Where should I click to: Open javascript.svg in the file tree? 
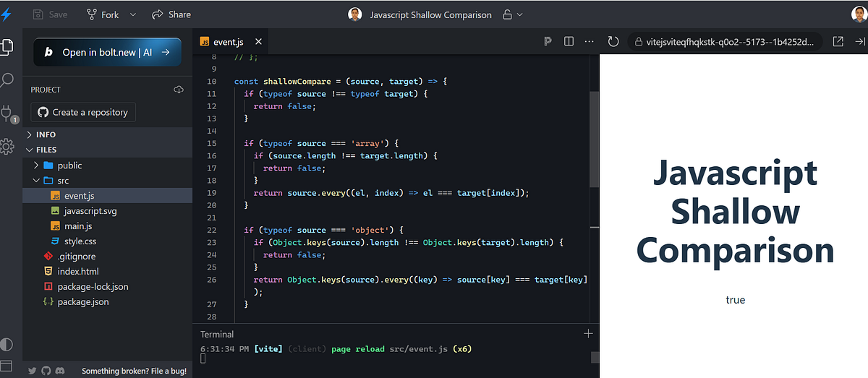[x=107, y=210]
